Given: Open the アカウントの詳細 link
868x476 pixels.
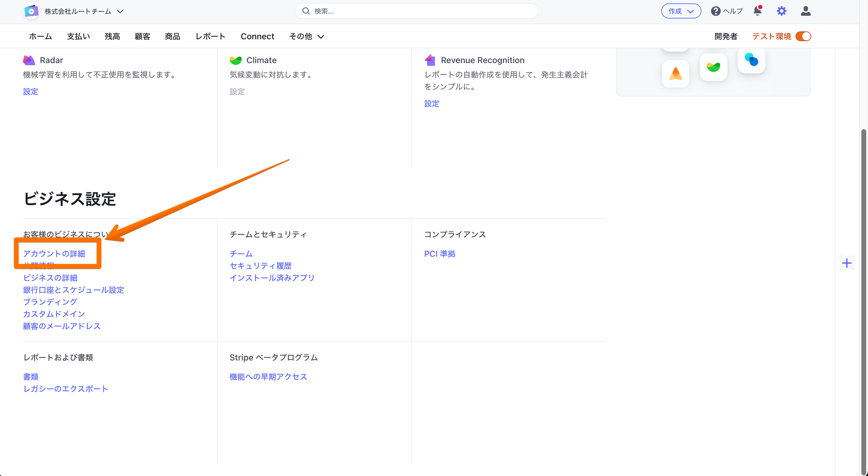Looking at the screenshot, I should pyautogui.click(x=54, y=254).
